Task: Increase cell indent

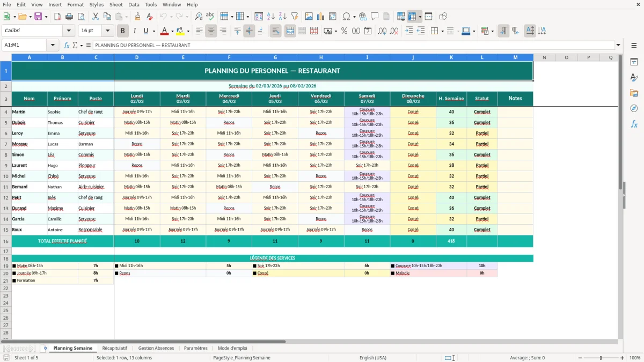Action: pos(409,31)
